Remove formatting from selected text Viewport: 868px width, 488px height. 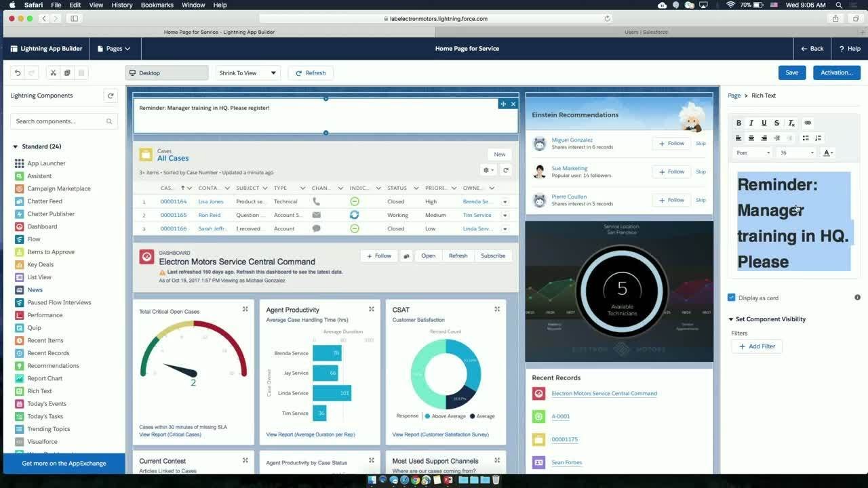click(x=791, y=123)
